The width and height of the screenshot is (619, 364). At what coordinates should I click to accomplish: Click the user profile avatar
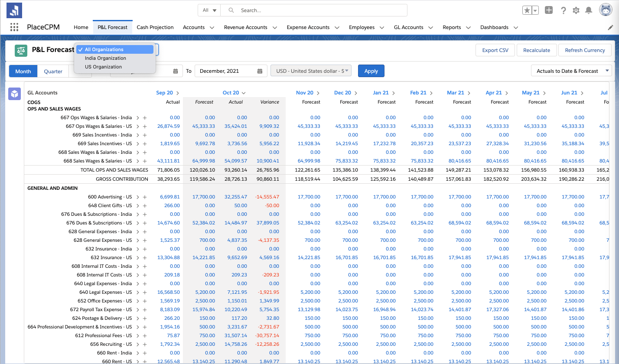tap(606, 10)
